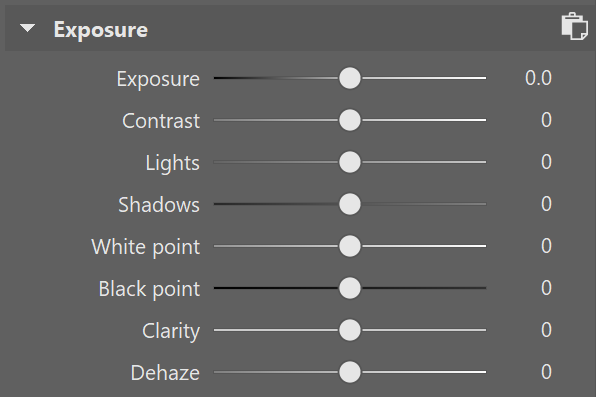This screenshot has width=596, height=397.
Task: Select the Clarity value field
Action: pos(546,330)
